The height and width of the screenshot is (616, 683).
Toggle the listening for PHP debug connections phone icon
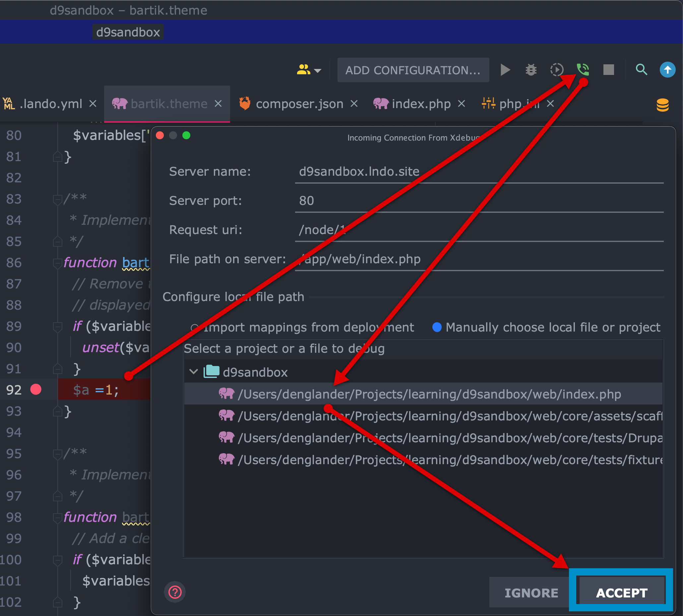(x=583, y=70)
